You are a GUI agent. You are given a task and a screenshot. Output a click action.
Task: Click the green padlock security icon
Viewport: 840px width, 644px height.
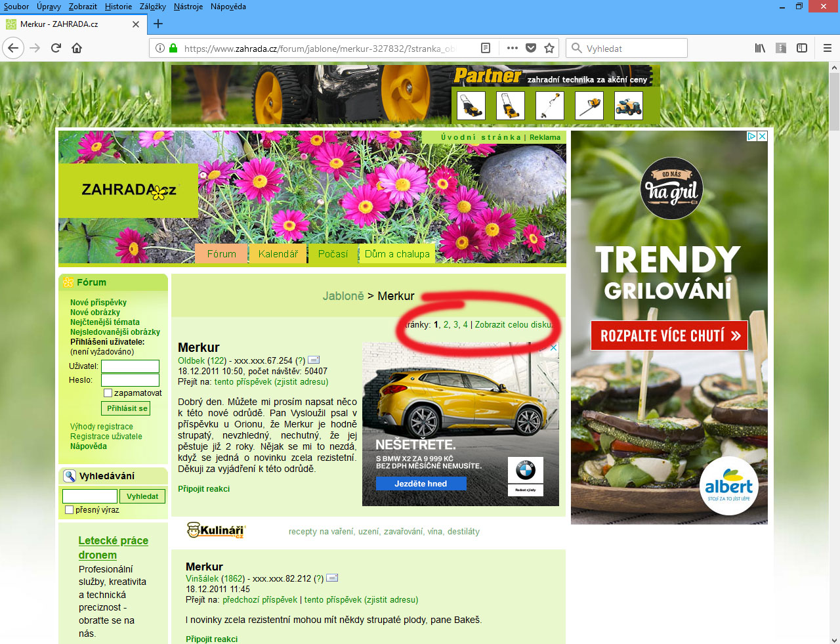pyautogui.click(x=173, y=48)
